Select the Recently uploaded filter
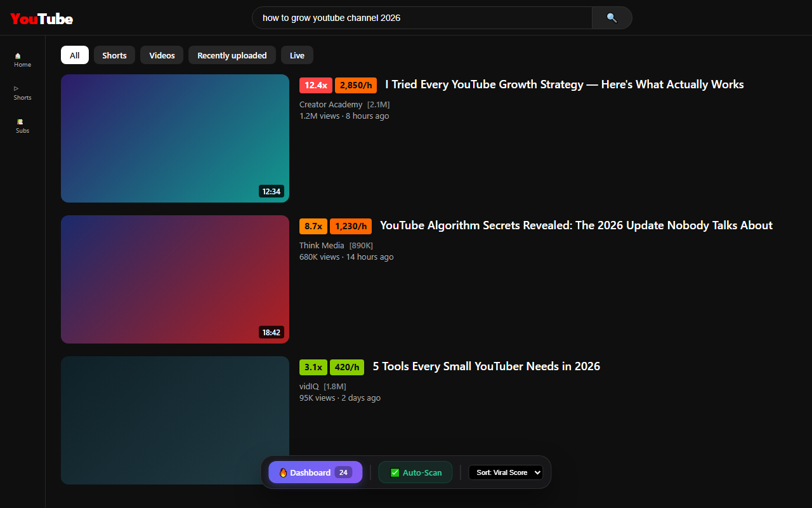This screenshot has width=812, height=508. [232, 55]
